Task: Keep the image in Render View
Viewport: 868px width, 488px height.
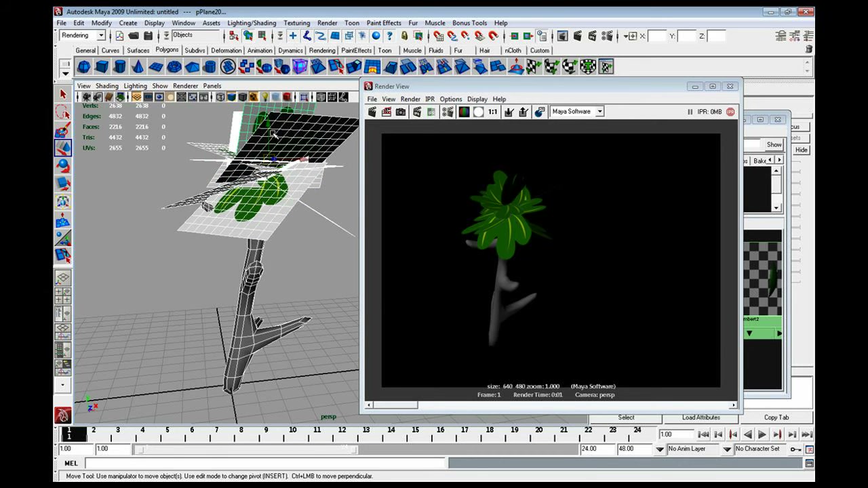Action: point(509,112)
